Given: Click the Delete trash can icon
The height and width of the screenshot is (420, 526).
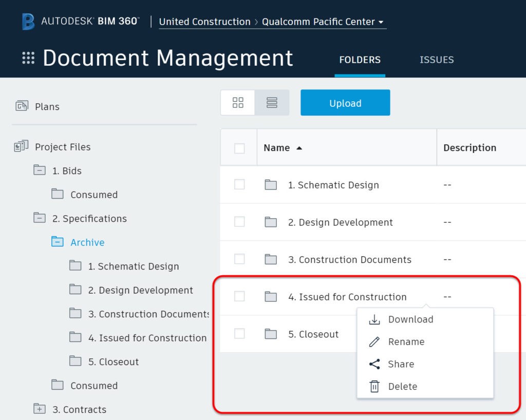Looking at the screenshot, I should point(374,386).
